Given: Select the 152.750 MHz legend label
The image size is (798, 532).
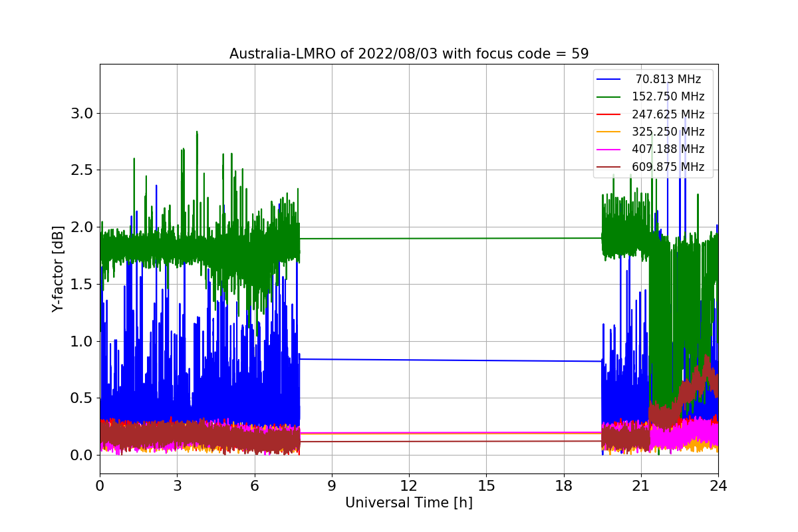Looking at the screenshot, I should click(668, 96).
